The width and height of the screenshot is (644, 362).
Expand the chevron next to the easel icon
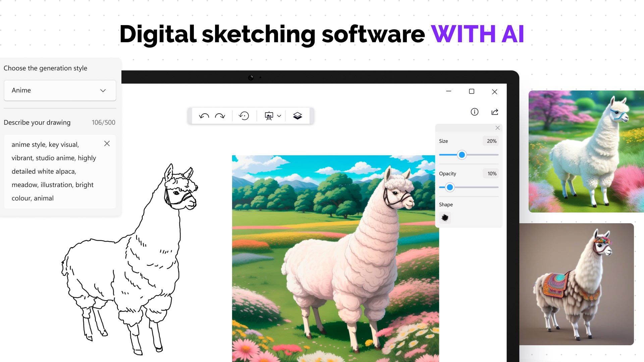pos(278,116)
